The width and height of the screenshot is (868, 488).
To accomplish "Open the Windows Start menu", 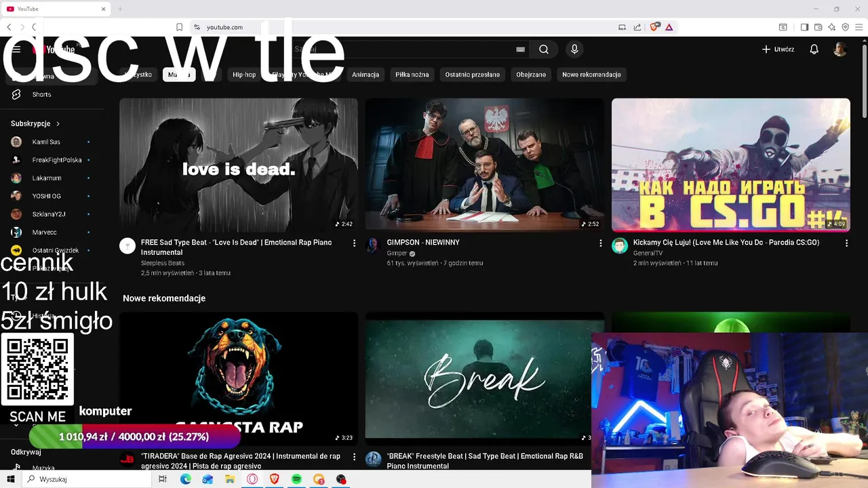I will (x=11, y=479).
